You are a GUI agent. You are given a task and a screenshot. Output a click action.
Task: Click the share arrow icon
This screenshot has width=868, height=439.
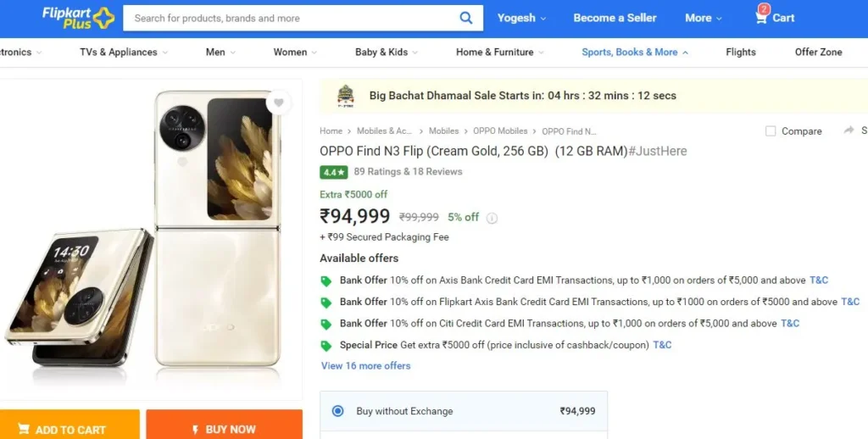click(x=849, y=131)
